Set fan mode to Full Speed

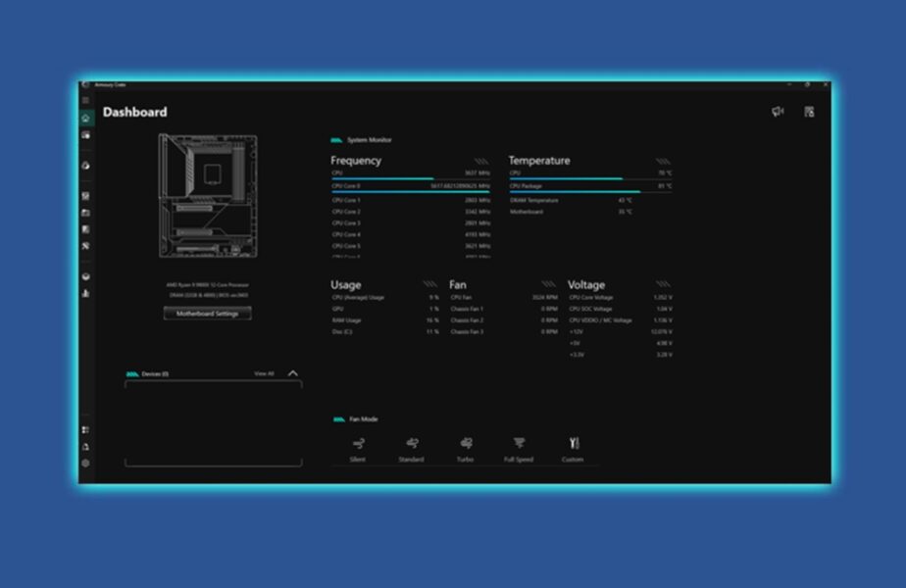(x=519, y=444)
